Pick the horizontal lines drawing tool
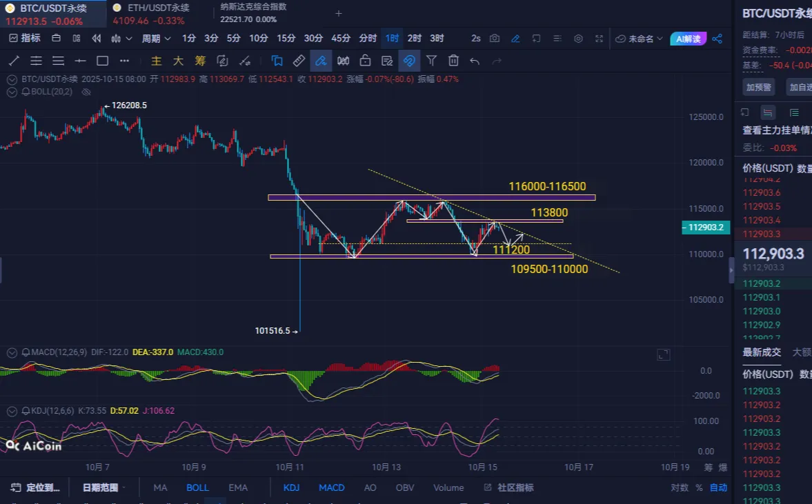The height and width of the screenshot is (504, 812). [58, 61]
